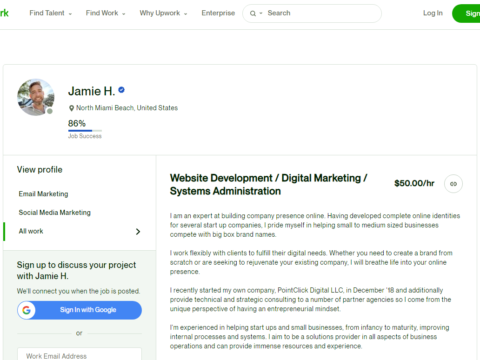The width and height of the screenshot is (480, 360).
Task: Open the Why Upwork dropdown
Action: [163, 13]
